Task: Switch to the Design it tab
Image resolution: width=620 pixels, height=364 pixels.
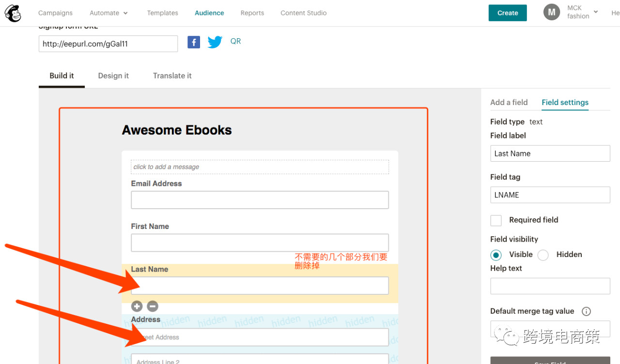Action: pyautogui.click(x=113, y=76)
